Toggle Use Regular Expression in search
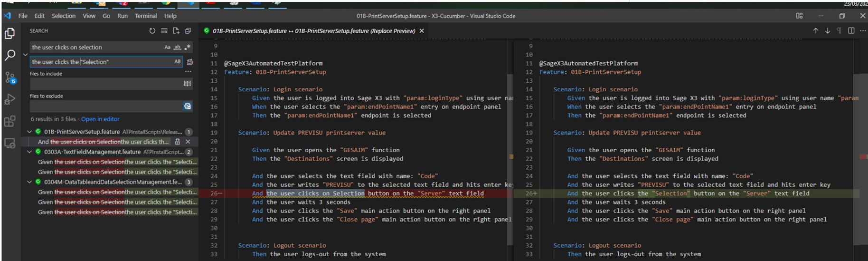The height and width of the screenshot is (261, 868). coord(188,48)
